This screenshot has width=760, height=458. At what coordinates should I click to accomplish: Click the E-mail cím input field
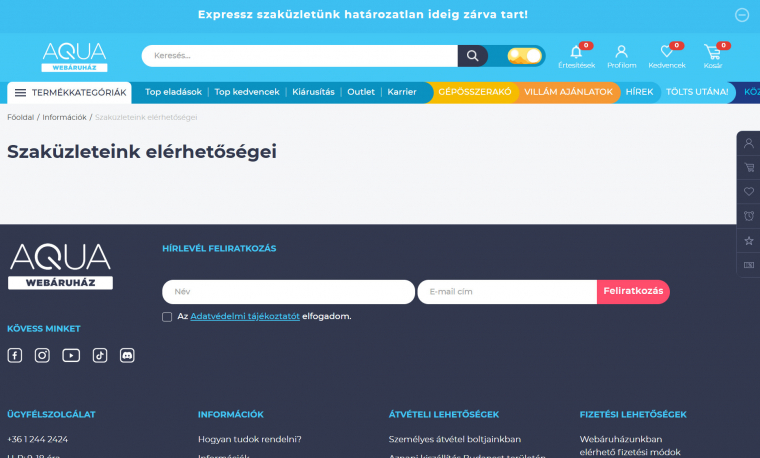tap(507, 292)
